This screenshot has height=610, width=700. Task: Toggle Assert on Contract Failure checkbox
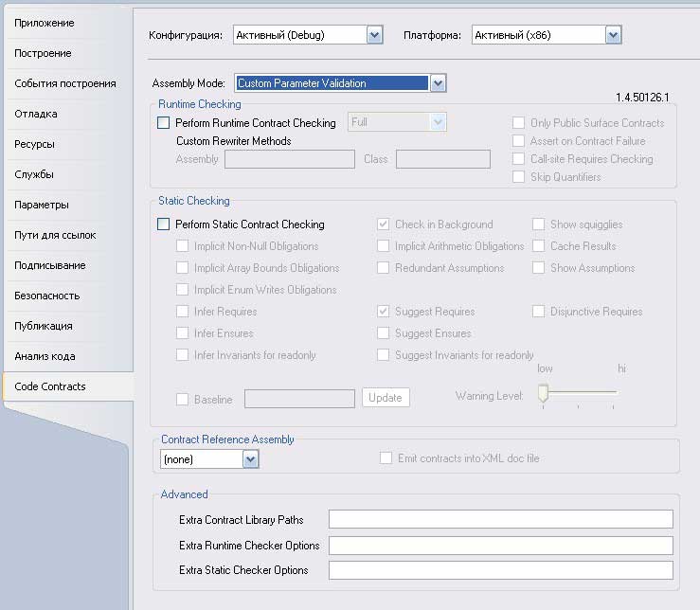point(518,141)
